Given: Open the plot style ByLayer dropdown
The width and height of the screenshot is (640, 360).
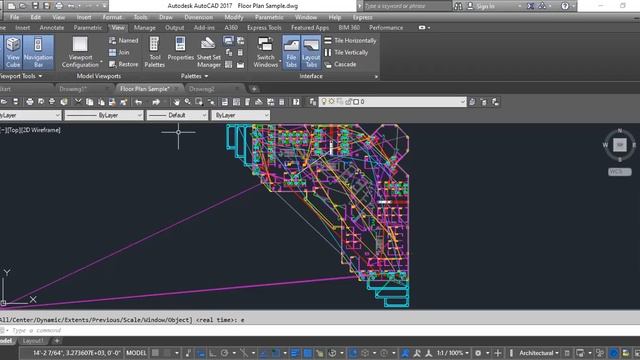Looking at the screenshot, I should [241, 115].
